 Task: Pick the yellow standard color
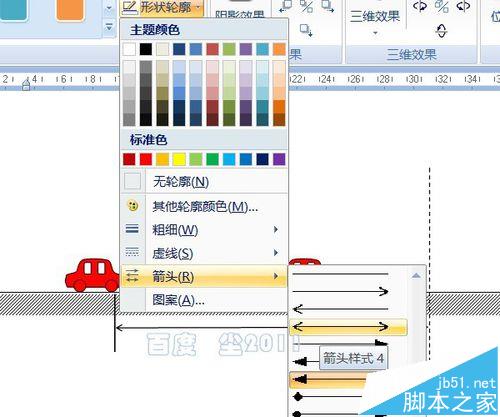point(179,159)
